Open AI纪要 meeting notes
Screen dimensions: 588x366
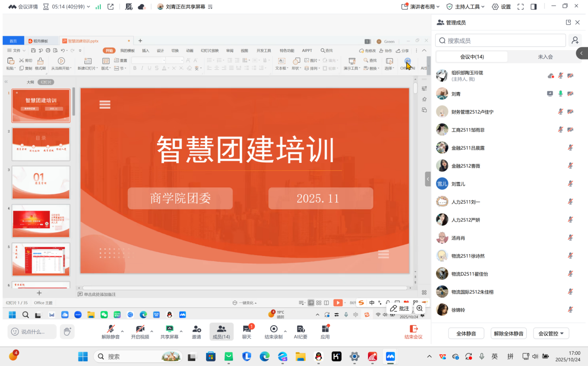pos(300,332)
